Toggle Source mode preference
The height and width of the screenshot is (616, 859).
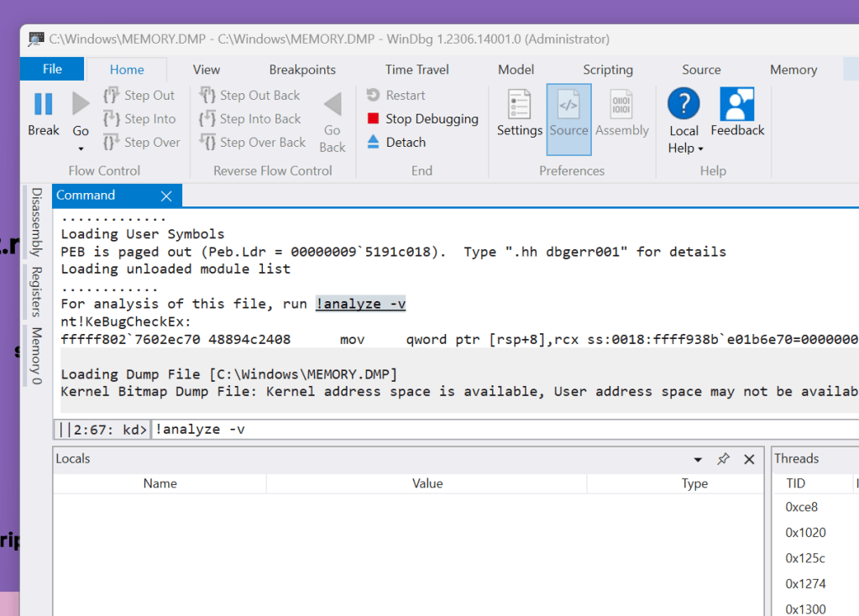click(x=568, y=119)
